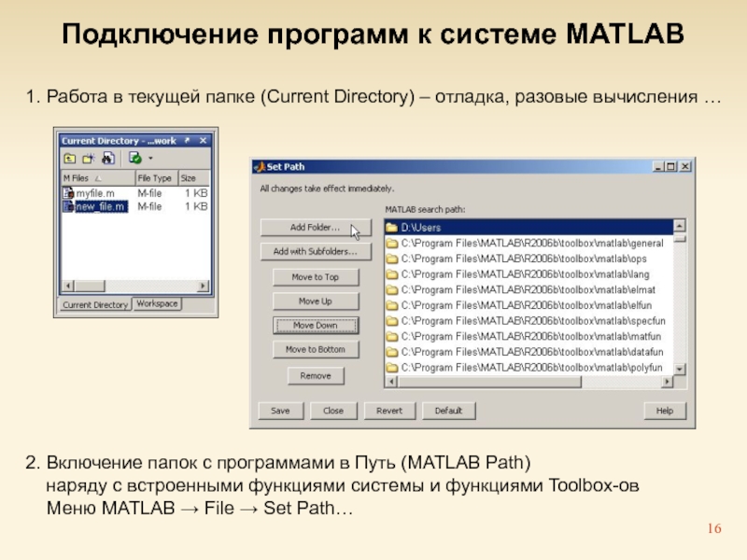Sort by File Type column header

point(157,178)
